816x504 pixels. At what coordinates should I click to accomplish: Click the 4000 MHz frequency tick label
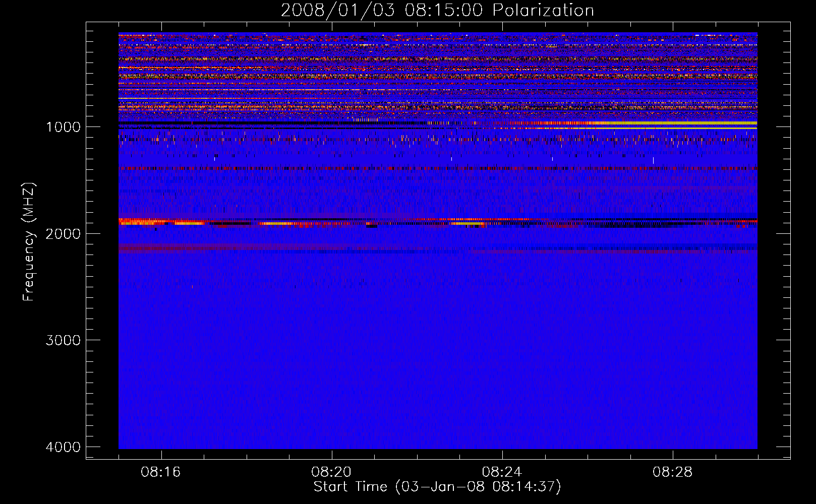click(63, 447)
